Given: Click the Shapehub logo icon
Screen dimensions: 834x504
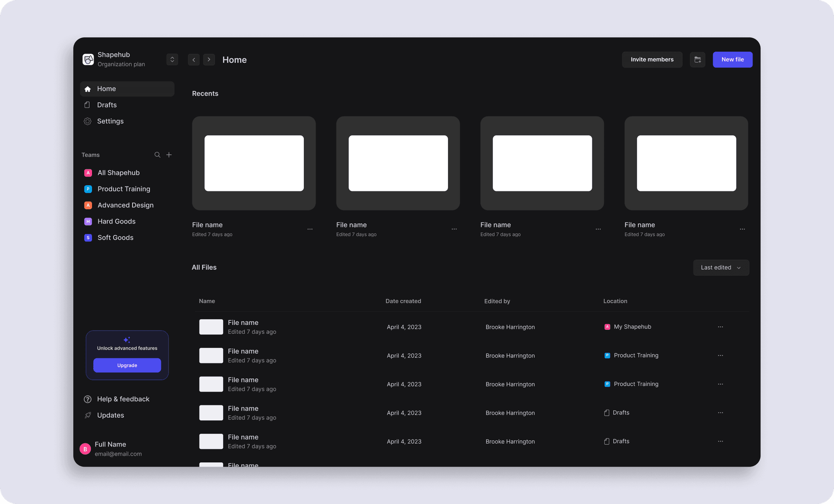Looking at the screenshot, I should click(x=88, y=59).
